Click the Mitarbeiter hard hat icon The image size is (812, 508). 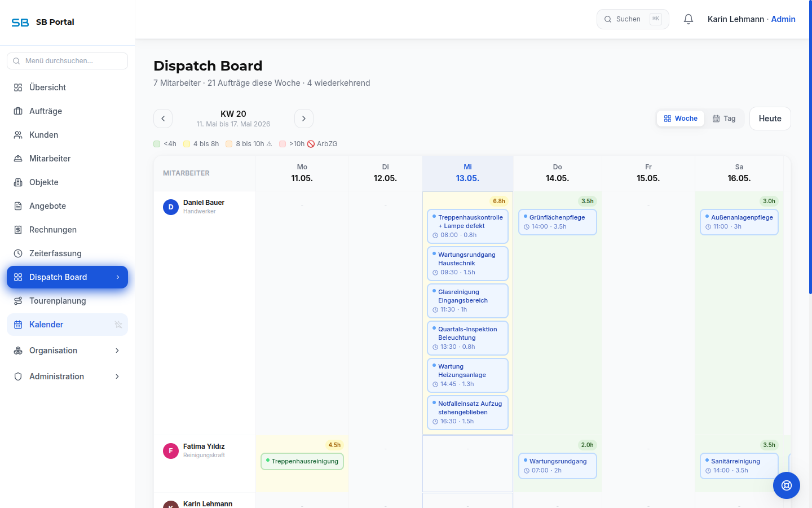(x=18, y=159)
